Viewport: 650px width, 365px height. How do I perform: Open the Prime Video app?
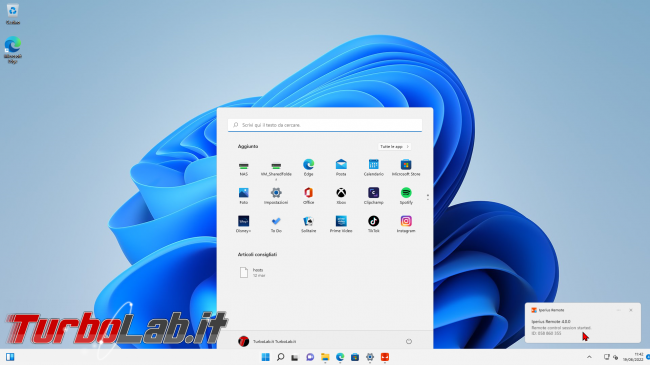pos(341,224)
